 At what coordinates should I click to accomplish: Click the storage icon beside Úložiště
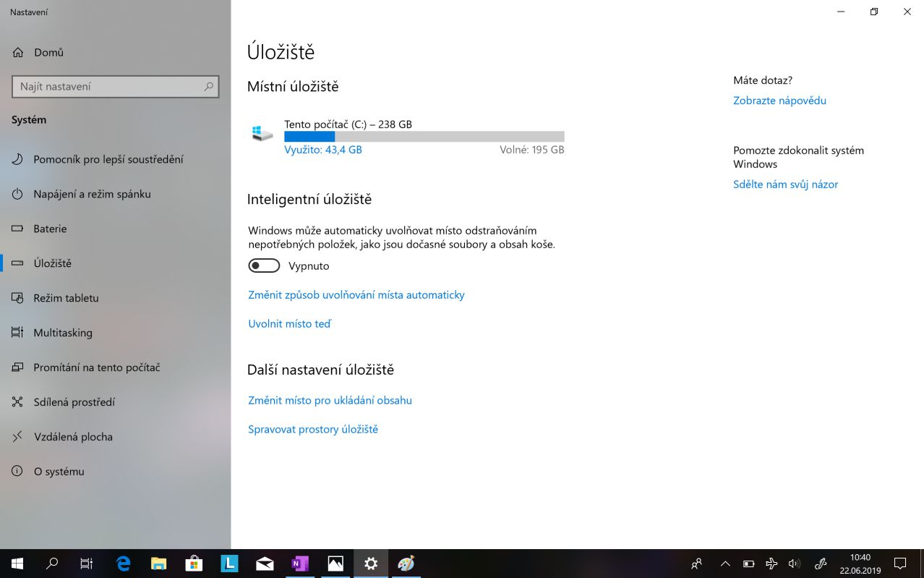18,263
